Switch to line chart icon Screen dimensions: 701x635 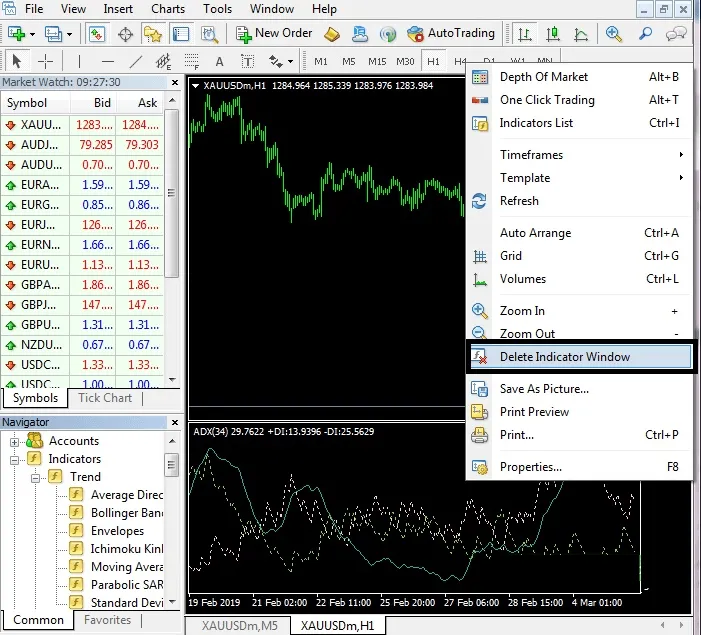coord(581,34)
